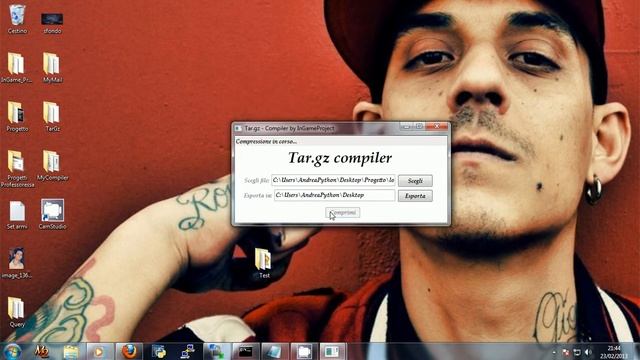Select the MyMail folder on desktop
Image resolution: width=640 pixels, height=360 pixels.
coord(52,68)
